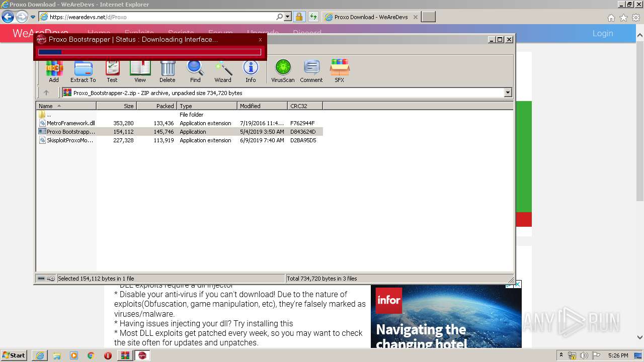Viewport: 644px width, 362px height.
Task: Click the Test archive icon
Action: 112,71
